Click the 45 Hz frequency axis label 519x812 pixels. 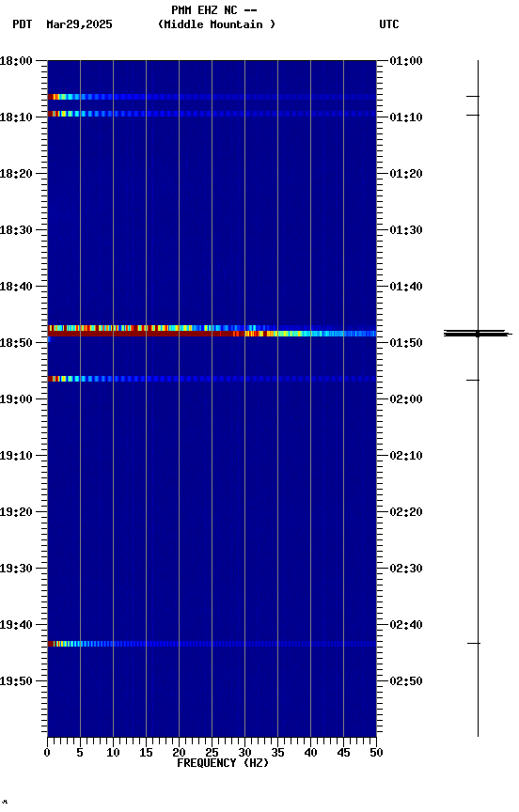click(x=343, y=753)
